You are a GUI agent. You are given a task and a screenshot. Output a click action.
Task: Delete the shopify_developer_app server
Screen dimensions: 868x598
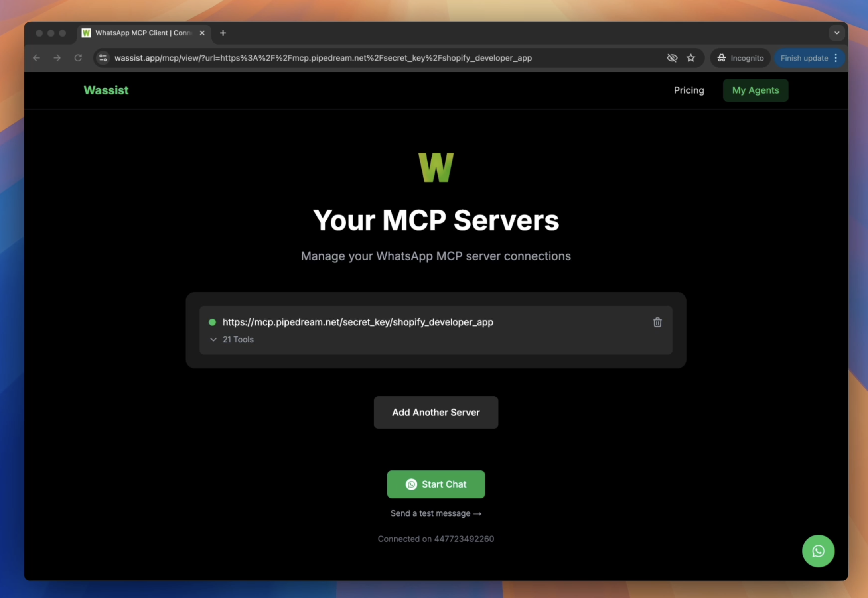click(657, 322)
